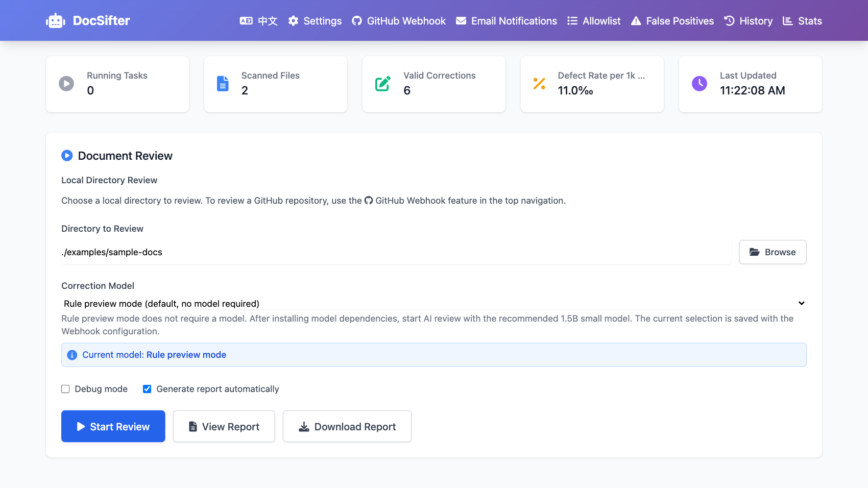Click the language switch icon beside 中文
This screenshot has height=488, width=868.
pyautogui.click(x=246, y=21)
